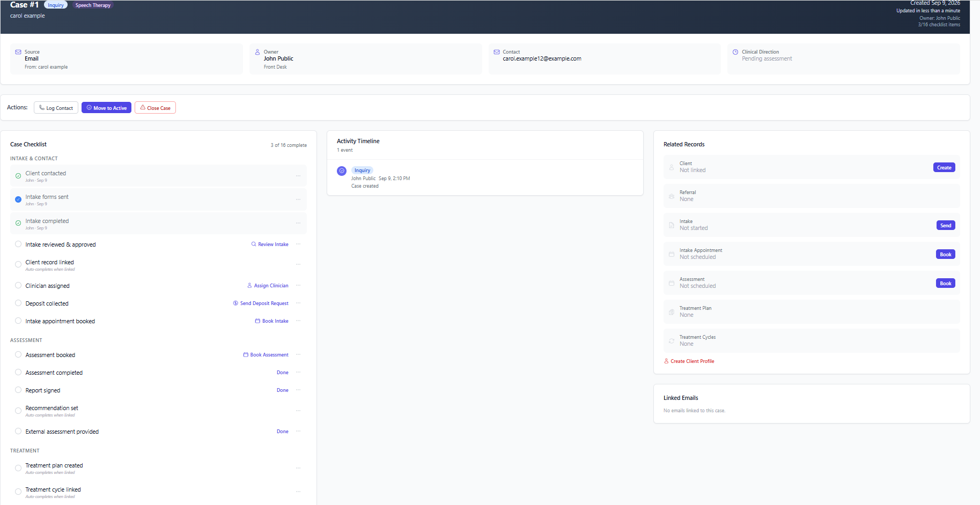The height and width of the screenshot is (505, 980).
Task: Check the Assessment booked checkbox
Action: [18, 355]
